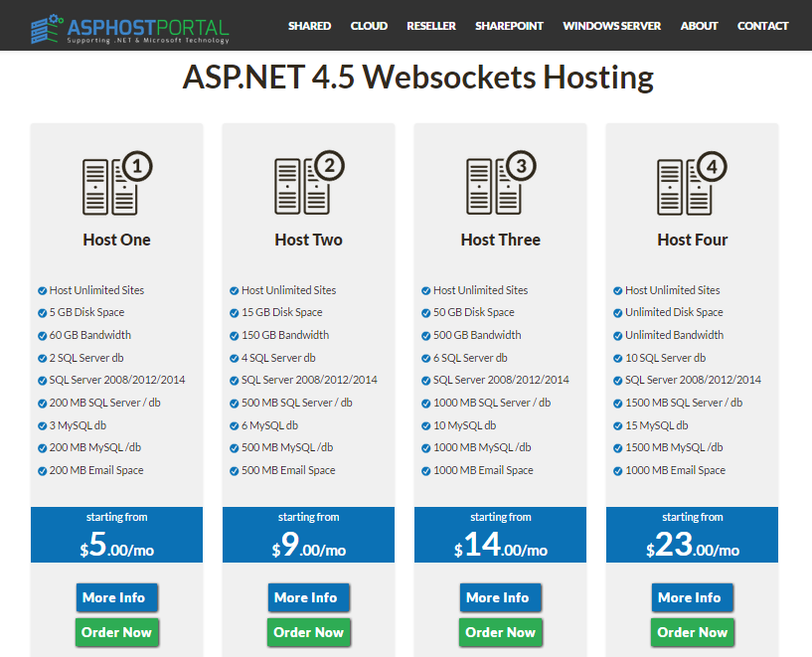Viewport: 812px width, 657px height.
Task: Click the $14.00/mo price
Action: [x=501, y=545]
